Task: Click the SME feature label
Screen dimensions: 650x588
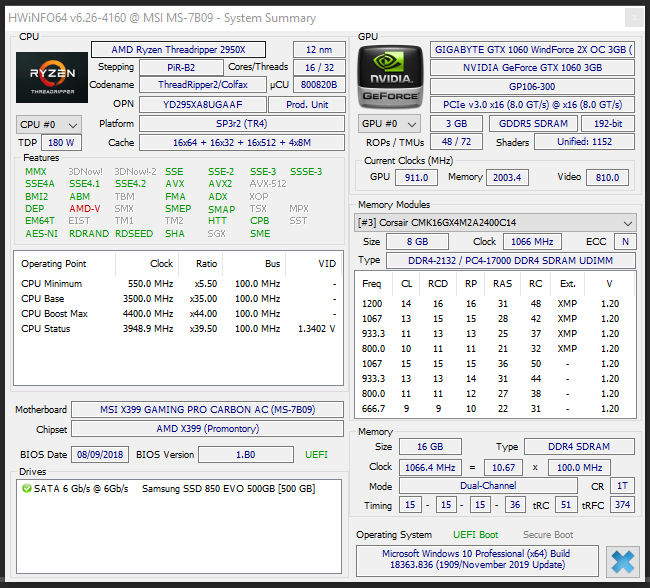Action: coord(260,233)
